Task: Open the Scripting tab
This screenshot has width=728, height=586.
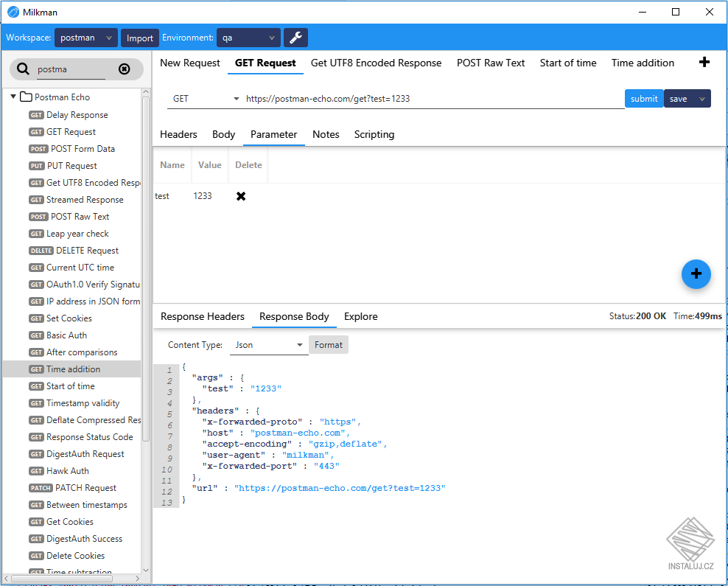Action: pos(374,134)
